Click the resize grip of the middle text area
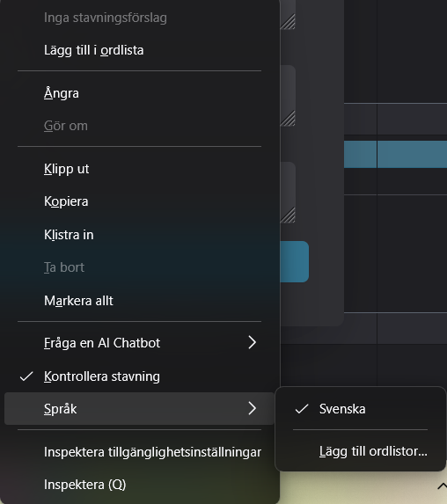The width and height of the screenshot is (447, 504). click(288, 119)
